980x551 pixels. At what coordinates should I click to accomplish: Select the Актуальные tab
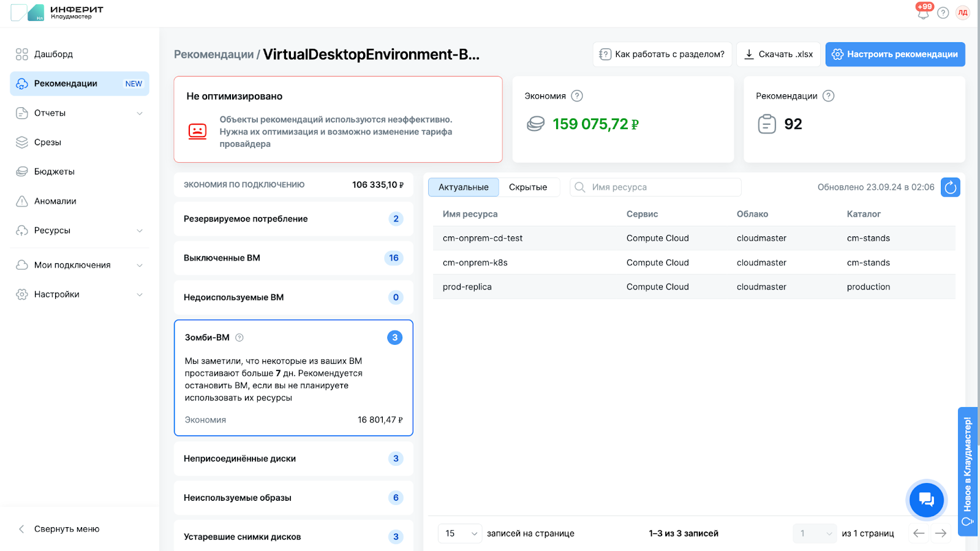tap(463, 187)
